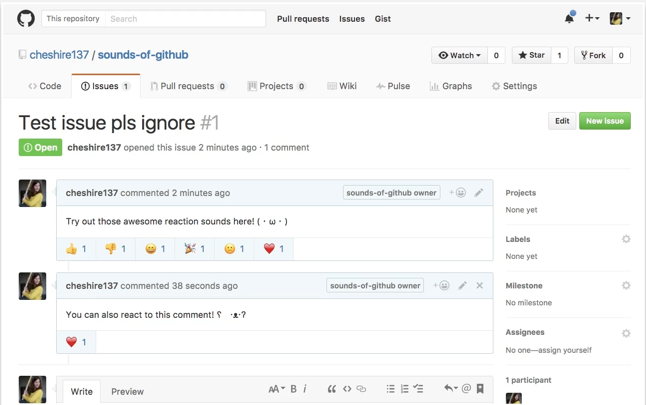Switch to the Code tab
The width and height of the screenshot is (646, 405).
[44, 86]
